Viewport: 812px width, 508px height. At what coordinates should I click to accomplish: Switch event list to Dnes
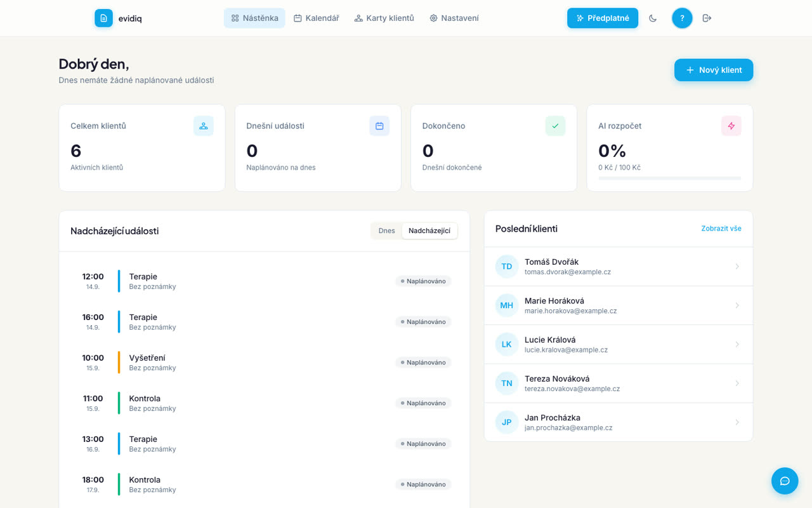click(386, 231)
